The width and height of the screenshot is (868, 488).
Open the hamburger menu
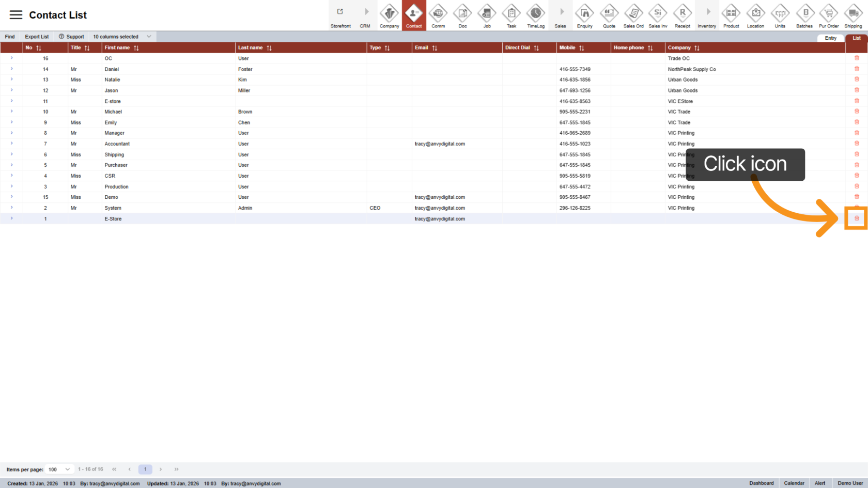click(x=16, y=14)
